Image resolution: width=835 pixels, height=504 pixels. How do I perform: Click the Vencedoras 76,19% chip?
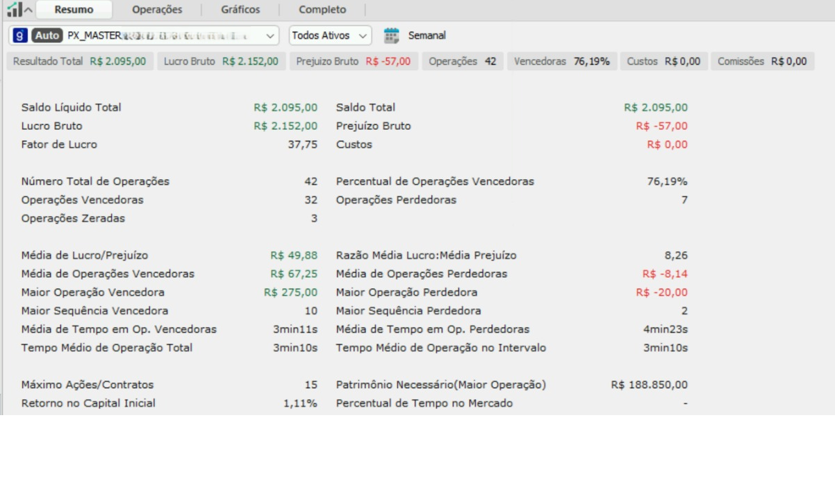(562, 61)
